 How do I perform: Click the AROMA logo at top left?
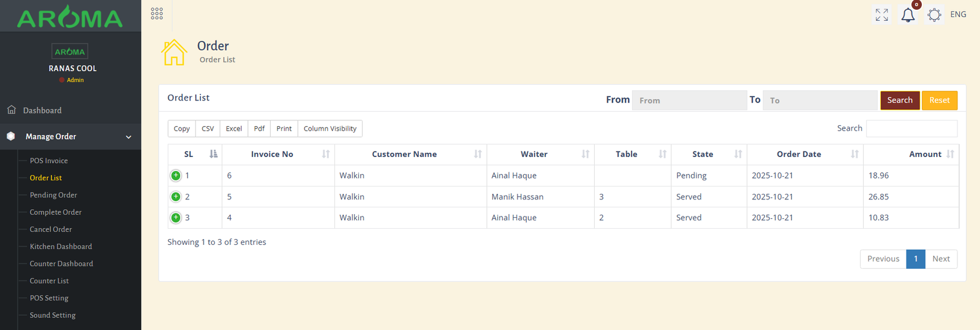[x=70, y=17]
